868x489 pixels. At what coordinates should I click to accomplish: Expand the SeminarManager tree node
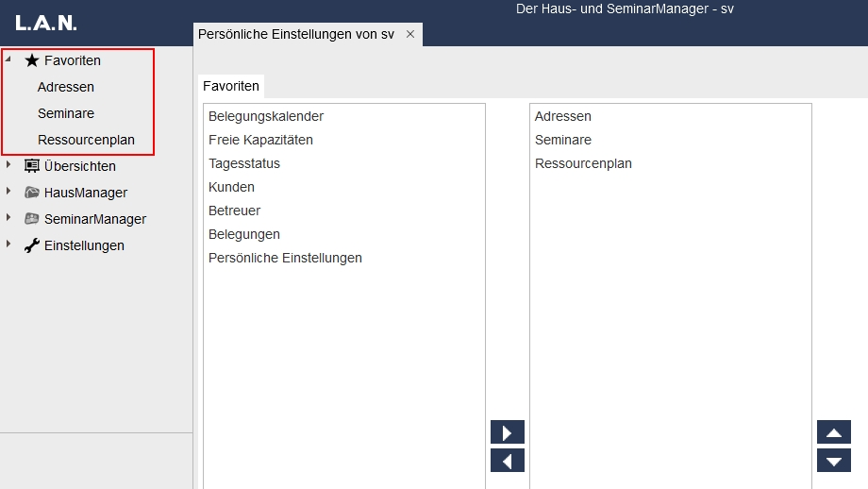point(8,219)
